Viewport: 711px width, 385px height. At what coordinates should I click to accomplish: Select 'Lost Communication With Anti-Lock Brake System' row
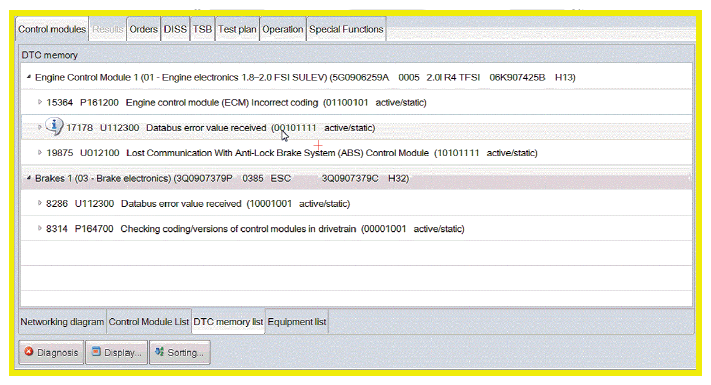coord(356,152)
